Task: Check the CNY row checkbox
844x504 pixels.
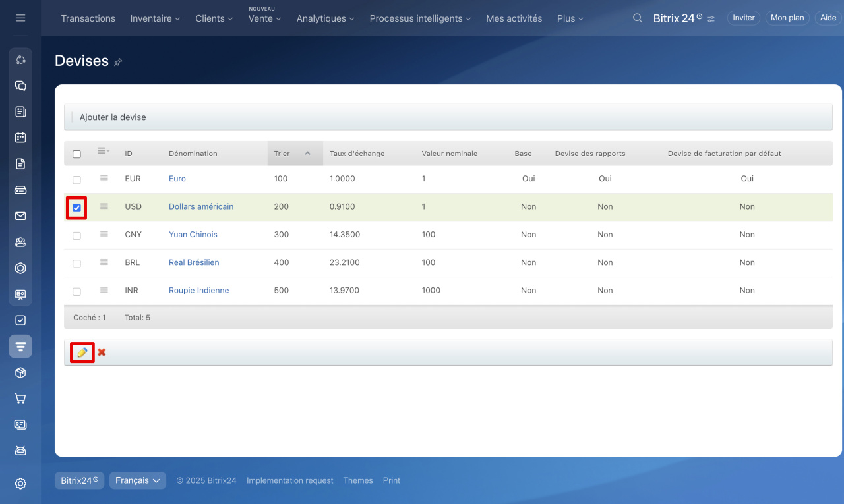Action: (x=76, y=235)
